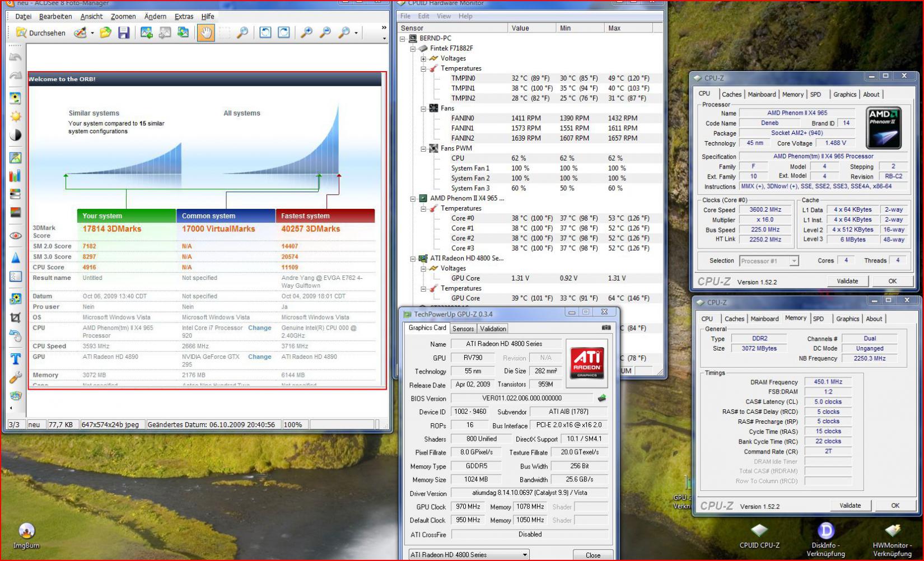
Task: Select the blue T text tool in sidebar
Action: click(16, 359)
